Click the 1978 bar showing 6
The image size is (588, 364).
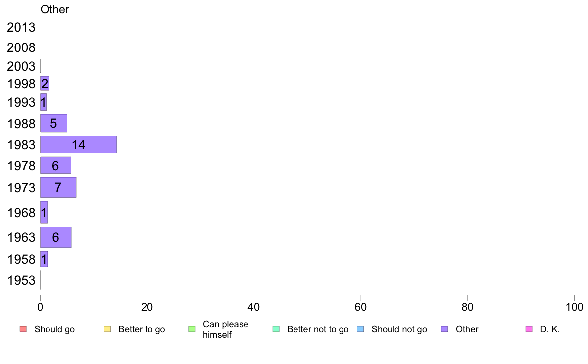pos(55,165)
